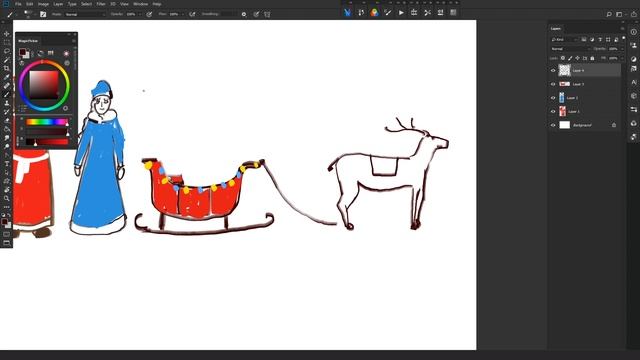640x360 pixels.
Task: Open the brush Flow dropdown arrow
Action: pyautogui.click(x=182, y=14)
